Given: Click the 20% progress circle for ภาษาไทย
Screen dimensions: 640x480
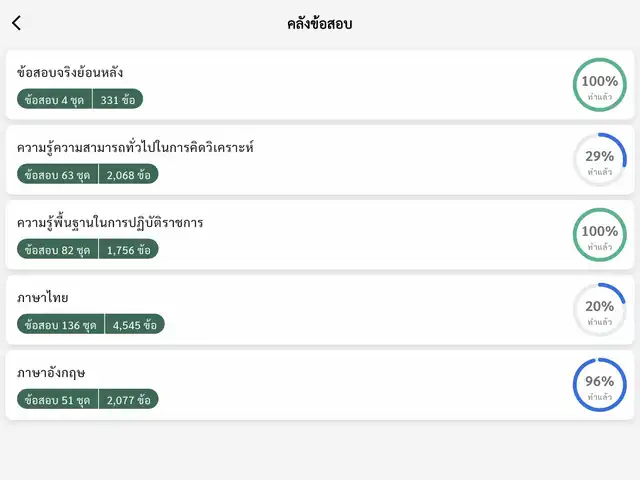Looking at the screenshot, I should tap(599, 310).
